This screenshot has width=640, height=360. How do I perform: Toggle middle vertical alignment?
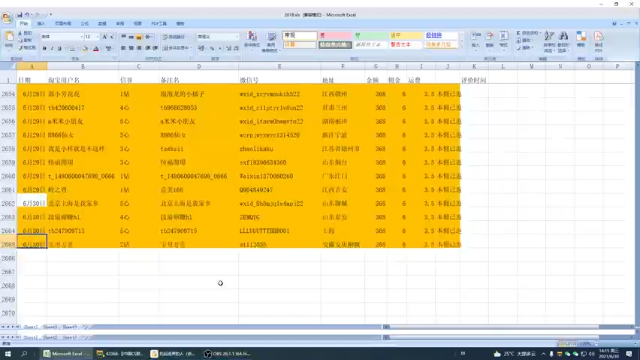click(131, 37)
